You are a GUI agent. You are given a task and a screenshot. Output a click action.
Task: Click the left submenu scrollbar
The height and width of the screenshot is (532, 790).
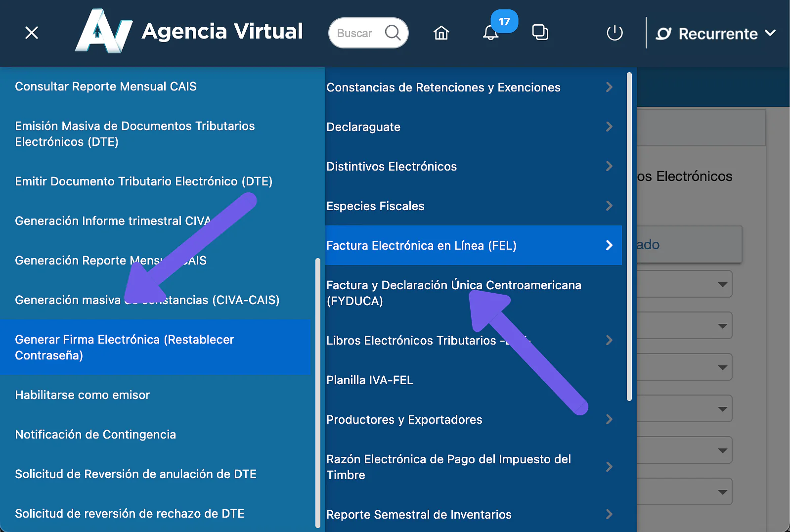tap(317, 393)
